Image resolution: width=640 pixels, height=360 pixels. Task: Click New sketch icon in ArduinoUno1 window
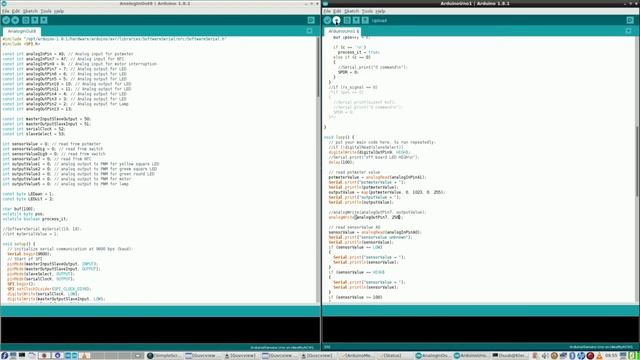click(x=347, y=20)
